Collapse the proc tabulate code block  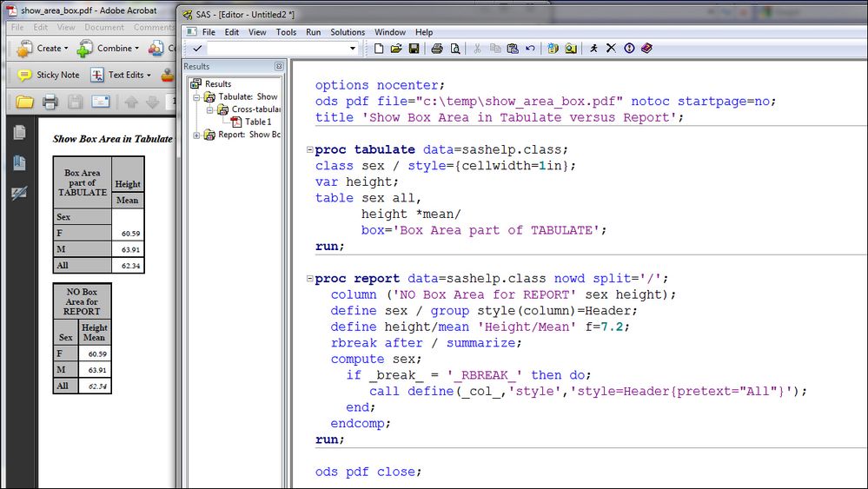(309, 150)
